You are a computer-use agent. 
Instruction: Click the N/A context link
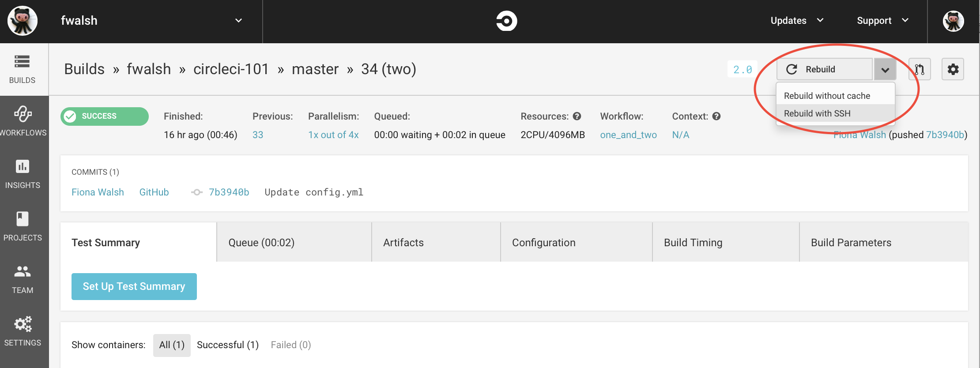point(680,135)
